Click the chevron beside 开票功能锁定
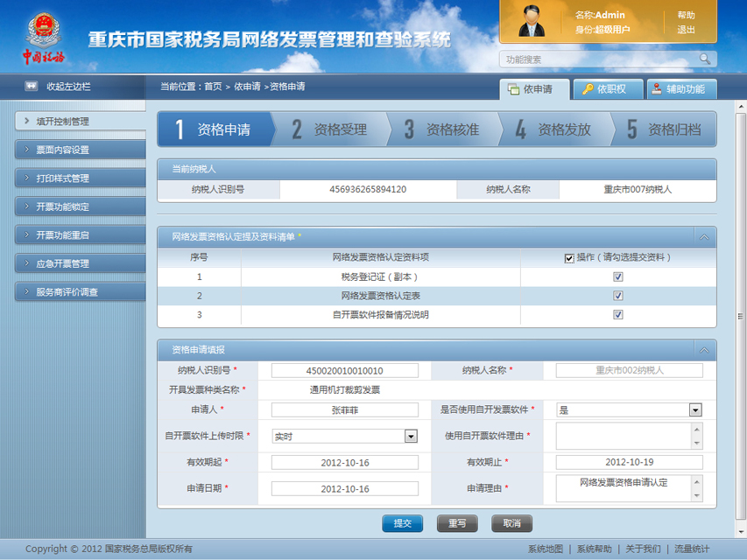The image size is (747, 560). (27, 206)
